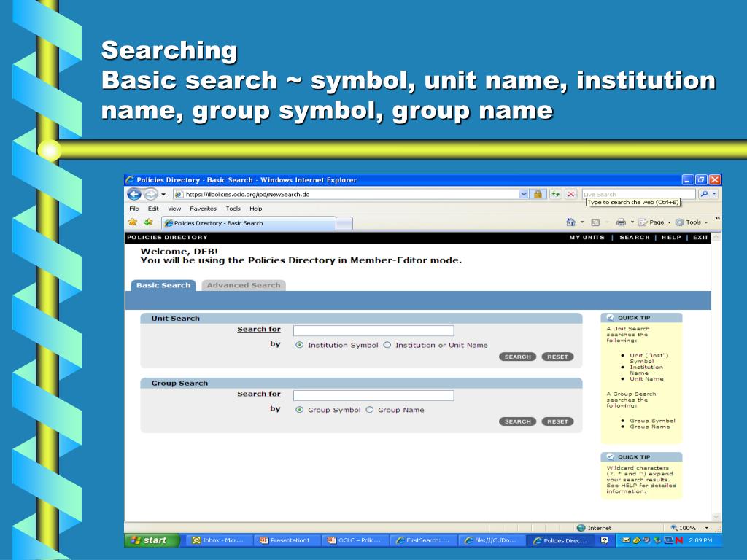
Task: Click the Page icon in the command bar
Action: 643,222
